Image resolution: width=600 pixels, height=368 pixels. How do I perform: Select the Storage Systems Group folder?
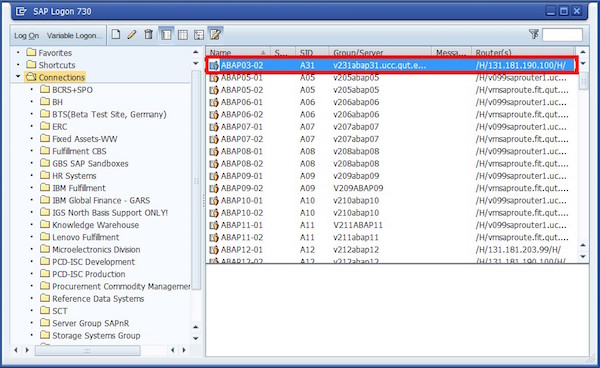click(90, 335)
